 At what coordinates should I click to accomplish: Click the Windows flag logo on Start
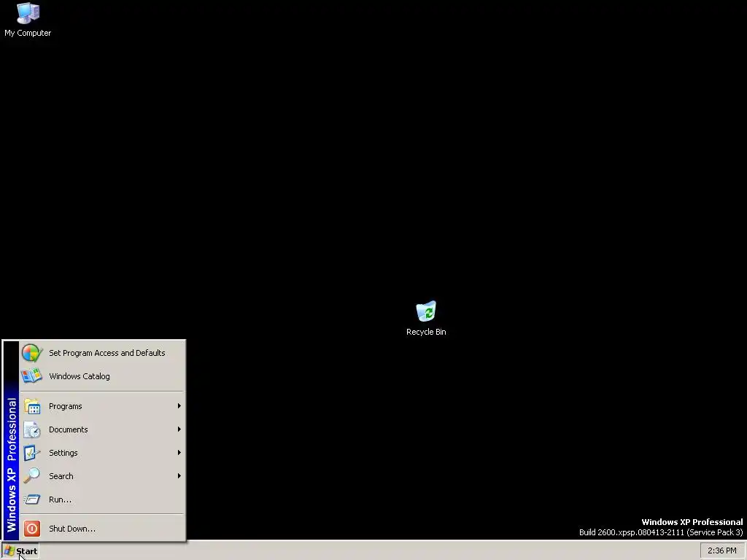9,551
